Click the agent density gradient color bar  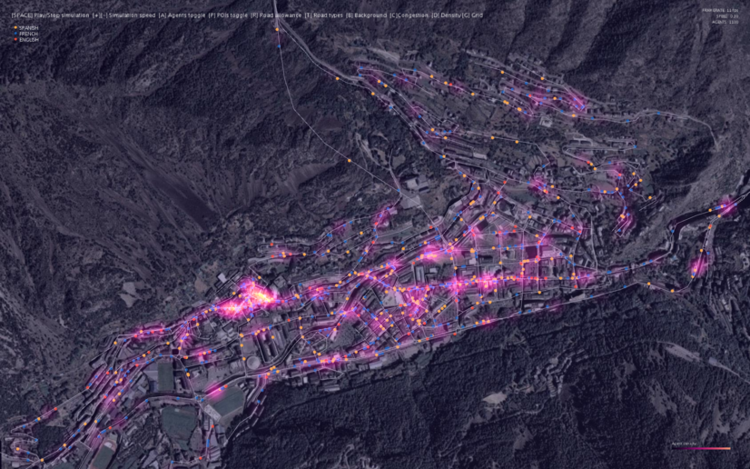click(701, 448)
